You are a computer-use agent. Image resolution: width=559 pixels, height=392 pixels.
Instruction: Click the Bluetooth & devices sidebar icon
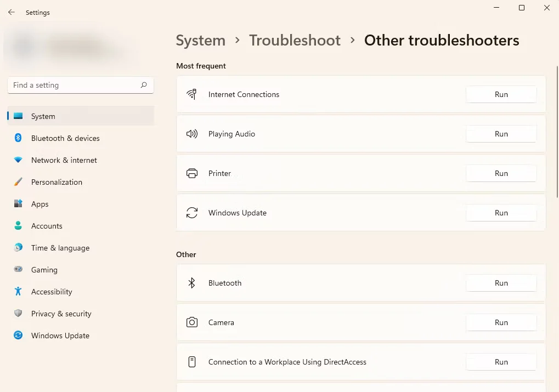pyautogui.click(x=18, y=138)
